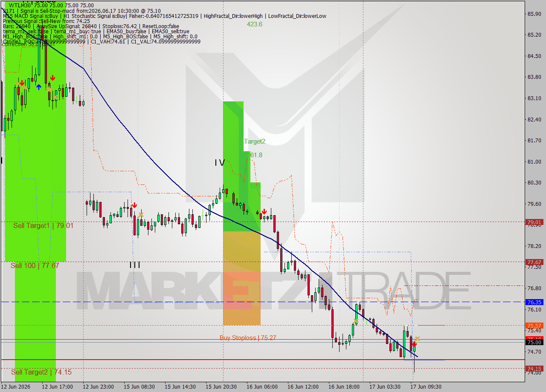The image size is (546, 392).
Task: Click the 'tema_m1_sell:false' info line
Action: point(96,32)
